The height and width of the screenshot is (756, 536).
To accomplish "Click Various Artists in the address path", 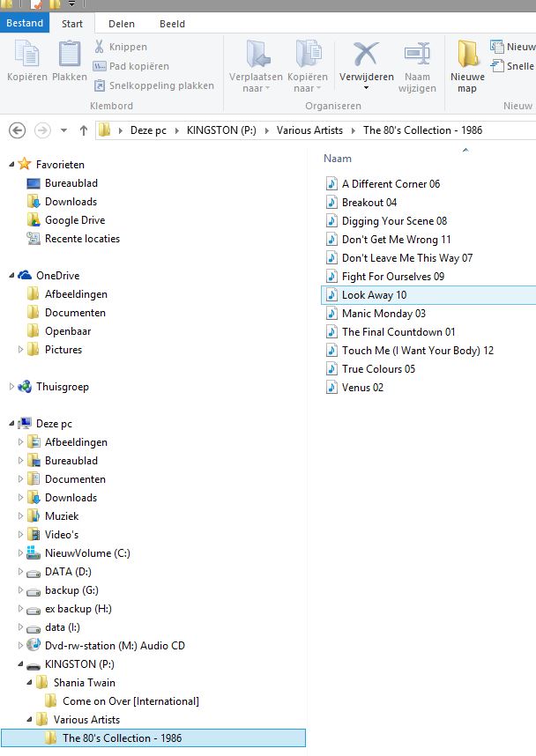I will point(309,130).
